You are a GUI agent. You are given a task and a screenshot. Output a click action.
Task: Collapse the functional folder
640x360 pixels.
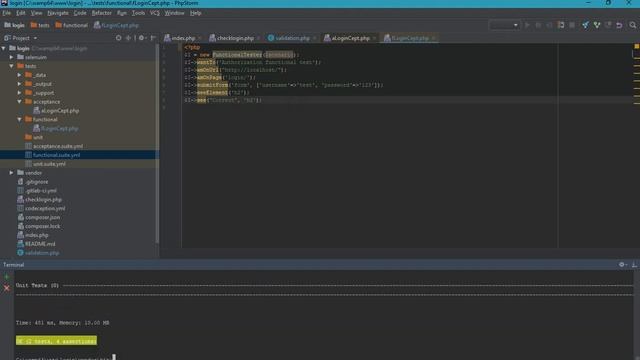[x=19, y=120]
